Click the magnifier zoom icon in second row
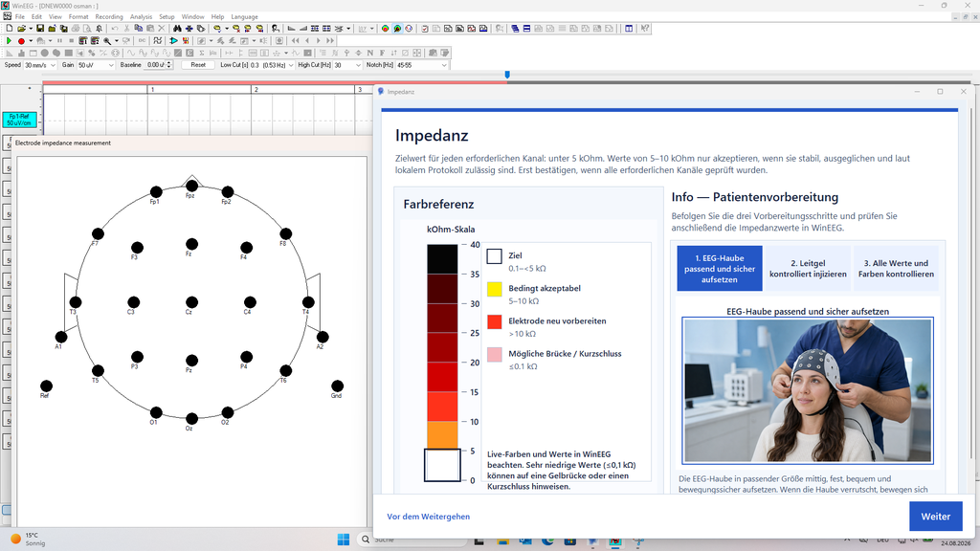 tap(107, 40)
